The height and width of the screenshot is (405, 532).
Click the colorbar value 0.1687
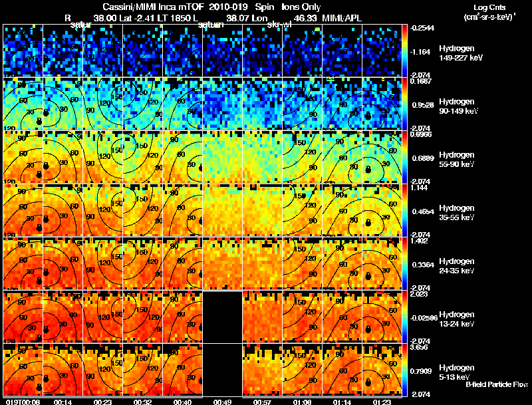pyautogui.click(x=421, y=81)
